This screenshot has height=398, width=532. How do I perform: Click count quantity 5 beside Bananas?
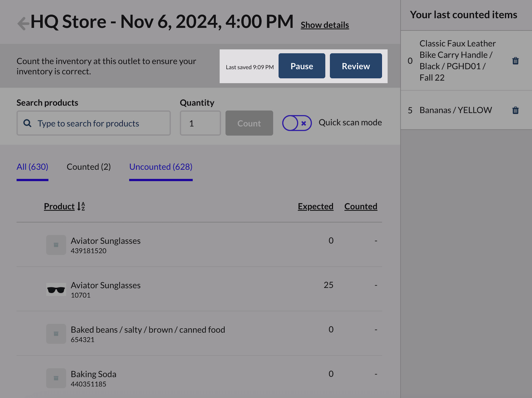pyautogui.click(x=410, y=110)
